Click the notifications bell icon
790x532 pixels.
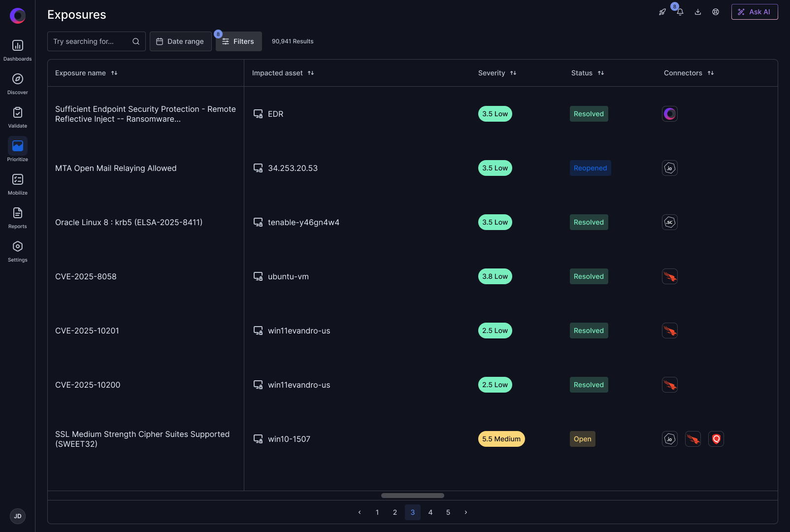click(680, 12)
